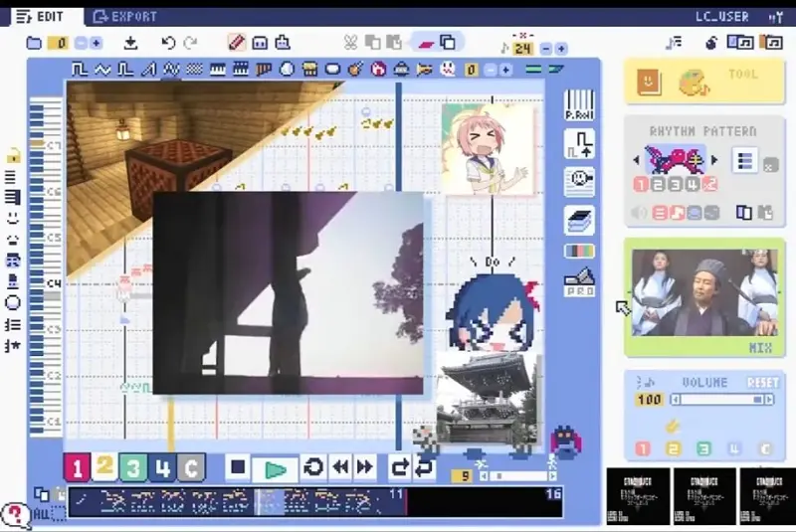The width and height of the screenshot is (796, 532).
Task: Click the mixer panel thumbnail image
Action: pyautogui.click(x=704, y=293)
